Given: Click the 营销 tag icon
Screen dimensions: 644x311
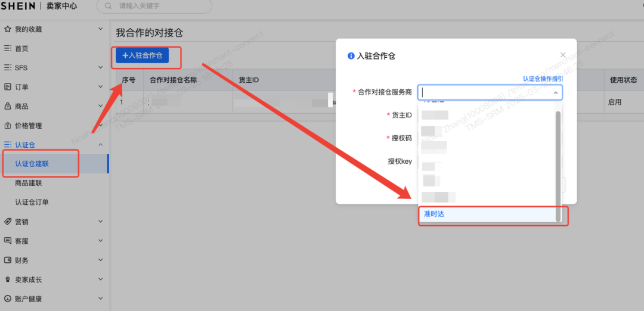Looking at the screenshot, I should click(x=7, y=222).
